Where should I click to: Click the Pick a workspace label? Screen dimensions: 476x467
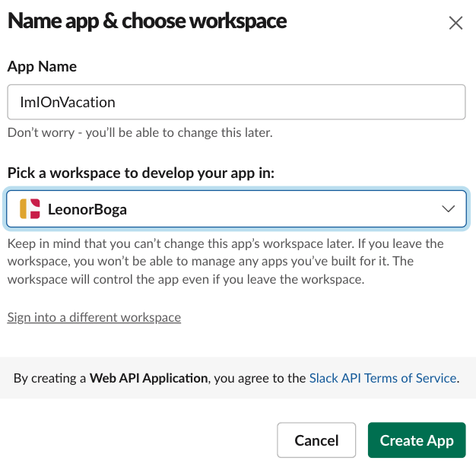click(141, 173)
